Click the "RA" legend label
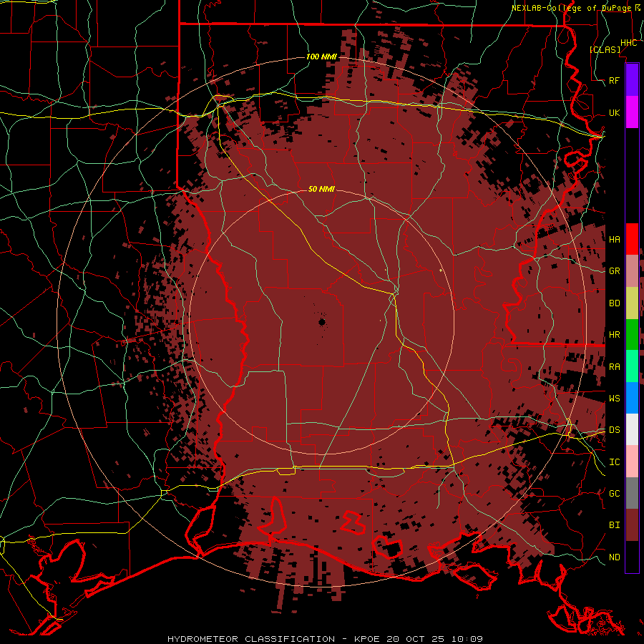The image size is (644, 644). pyautogui.click(x=615, y=367)
